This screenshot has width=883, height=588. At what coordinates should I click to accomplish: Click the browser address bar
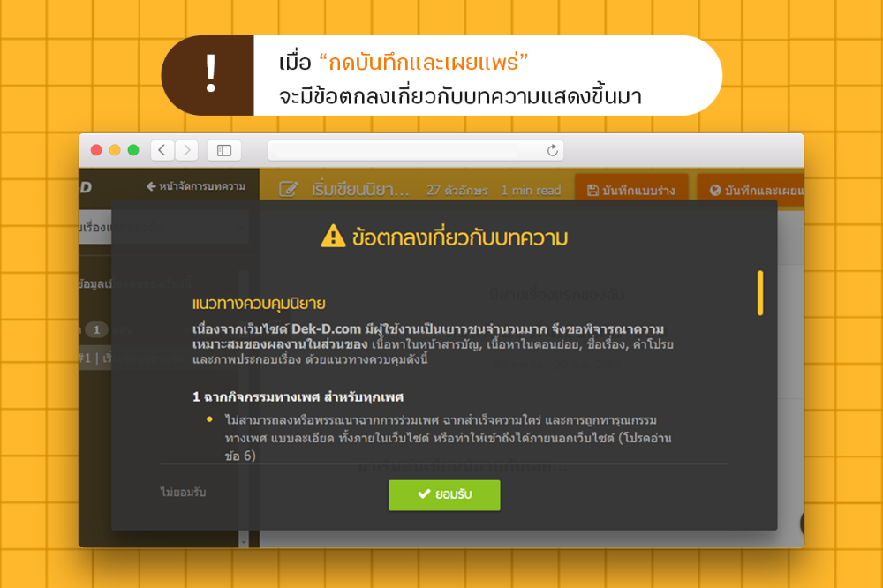point(416,150)
